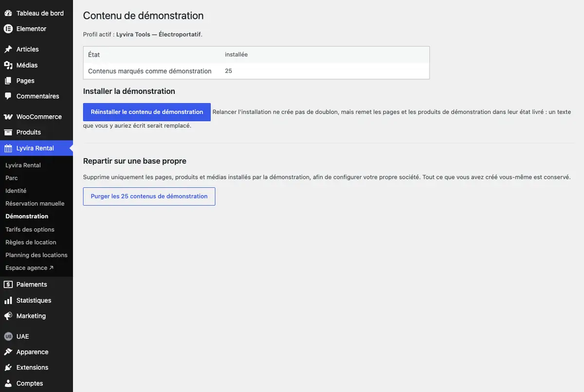Click the UAE logo icon
Viewport: 584px width, 392px height.
(8, 337)
